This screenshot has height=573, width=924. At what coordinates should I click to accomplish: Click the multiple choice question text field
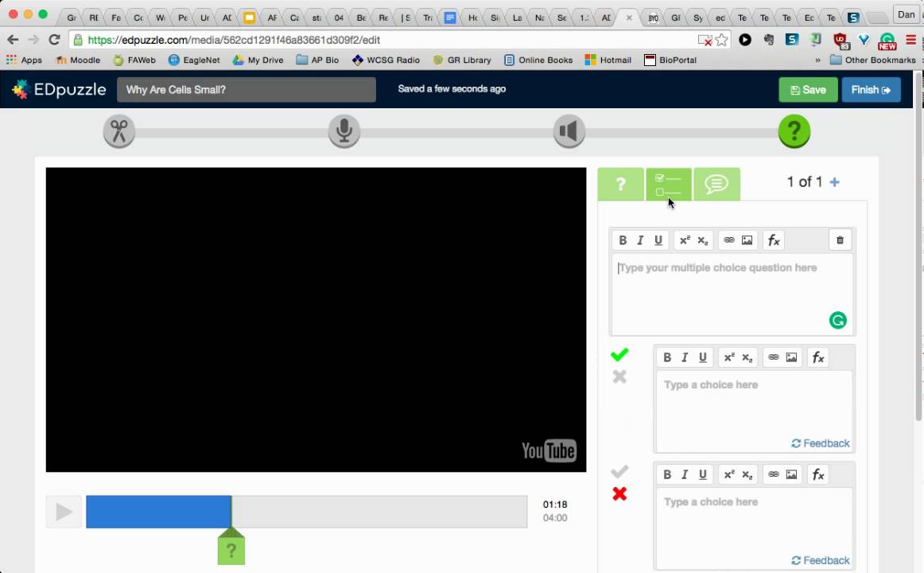[732, 294]
